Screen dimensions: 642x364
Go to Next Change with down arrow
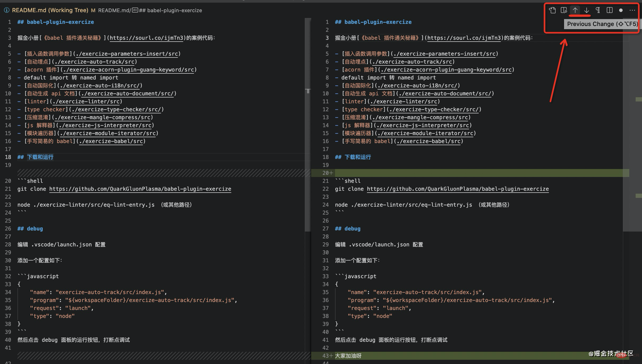coord(587,10)
